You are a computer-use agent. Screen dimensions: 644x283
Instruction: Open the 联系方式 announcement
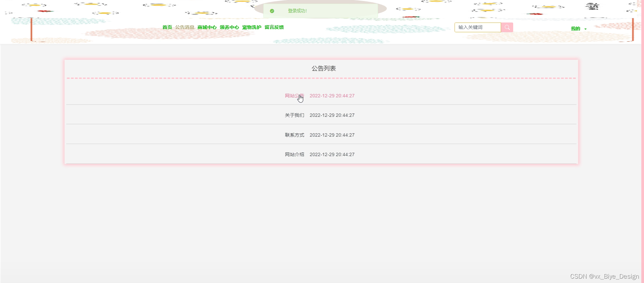(294, 135)
